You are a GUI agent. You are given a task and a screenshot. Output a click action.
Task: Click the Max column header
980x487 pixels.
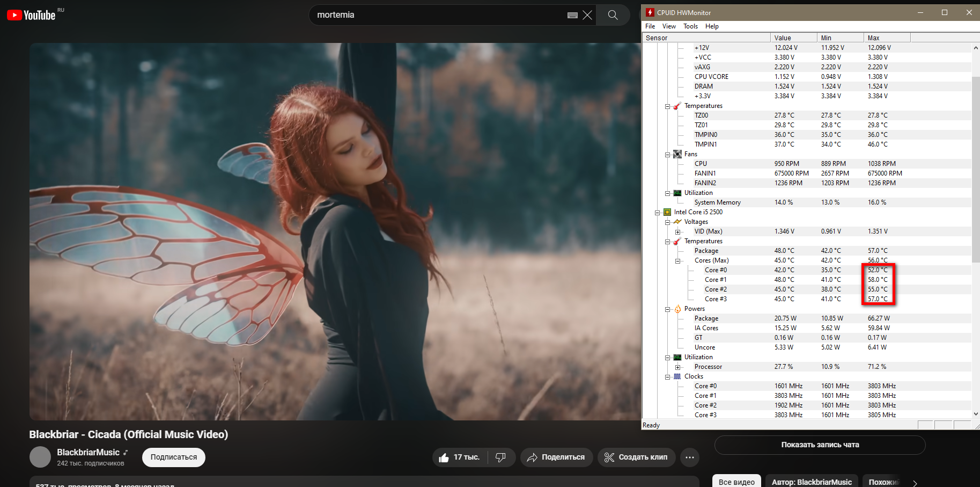(887, 38)
